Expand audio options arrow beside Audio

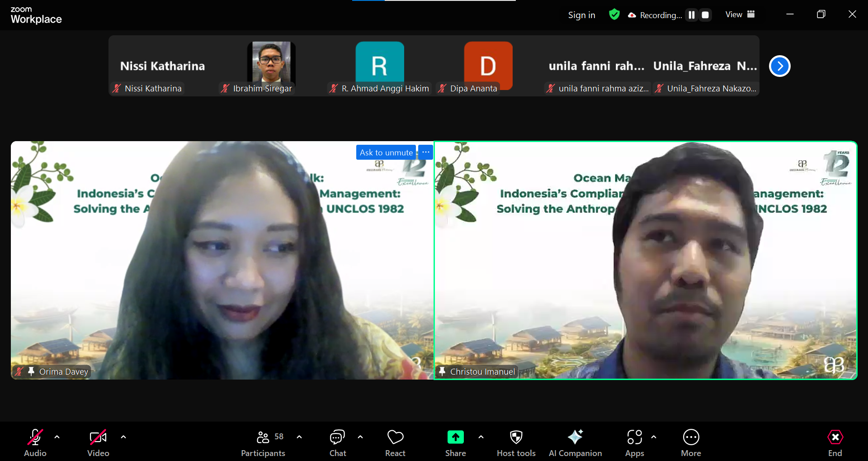[x=57, y=437]
